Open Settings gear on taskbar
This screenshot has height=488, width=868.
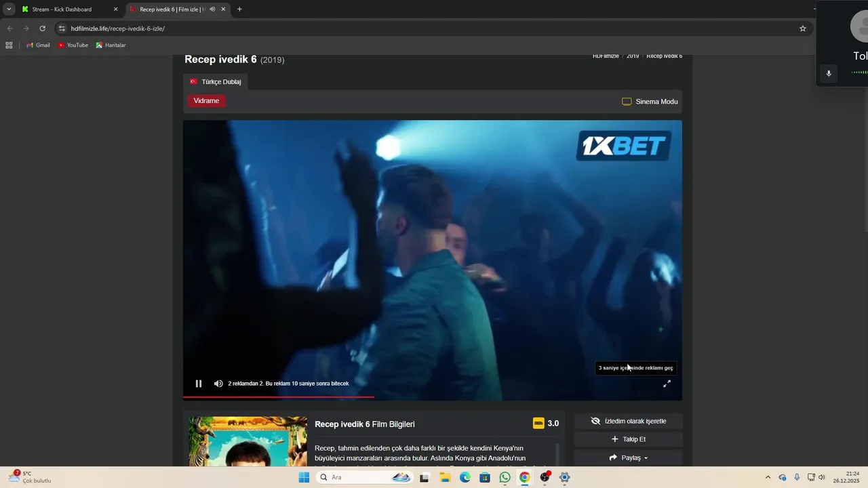(x=564, y=477)
